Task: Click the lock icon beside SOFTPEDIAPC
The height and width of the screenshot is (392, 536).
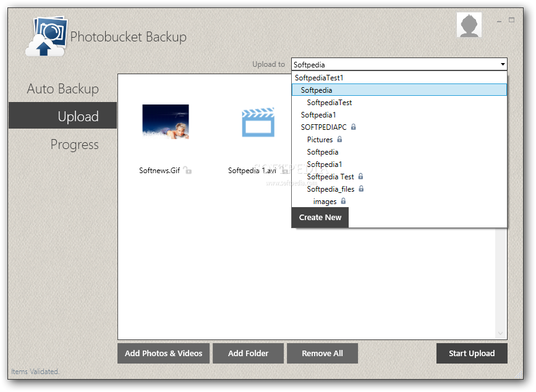Action: point(354,127)
